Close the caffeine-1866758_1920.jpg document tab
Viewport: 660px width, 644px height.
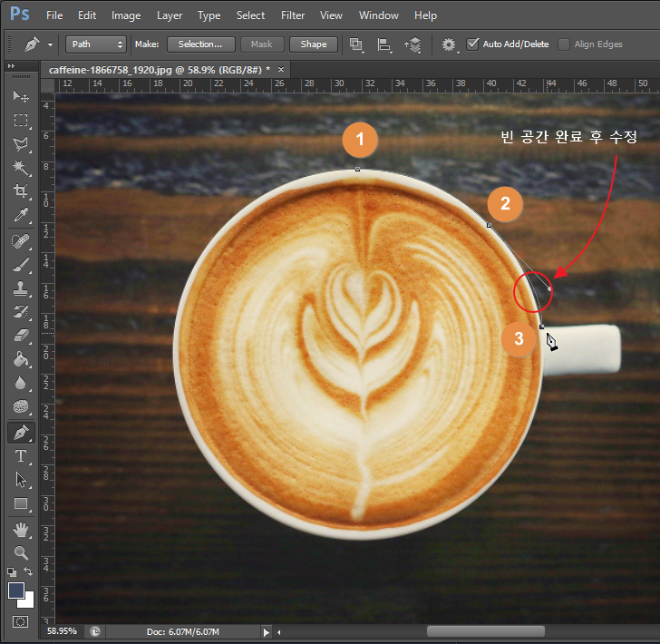tap(281, 70)
